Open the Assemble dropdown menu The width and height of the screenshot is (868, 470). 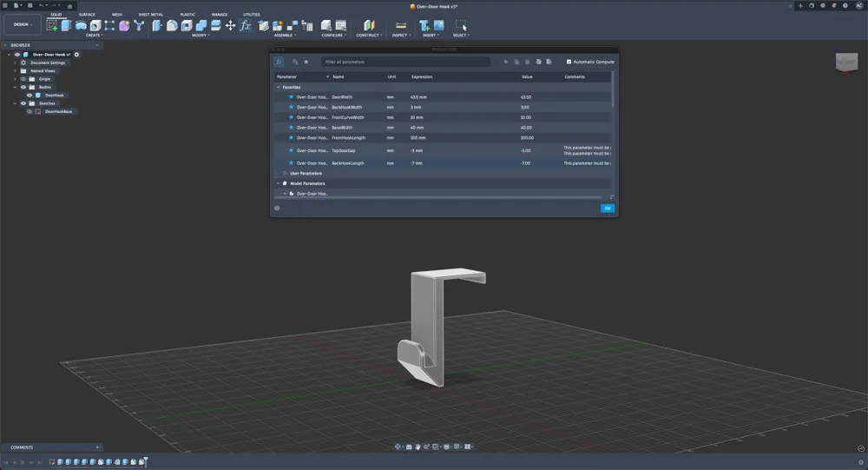click(x=285, y=36)
